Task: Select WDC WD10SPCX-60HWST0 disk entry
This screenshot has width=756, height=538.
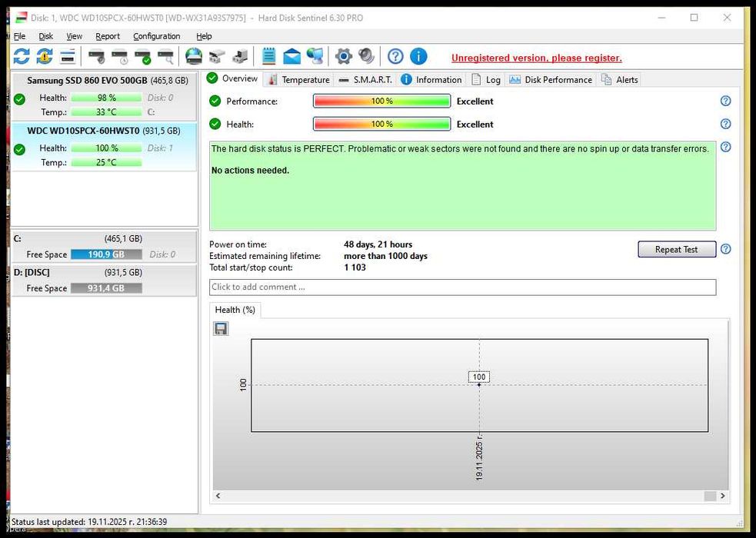Action: (x=104, y=147)
